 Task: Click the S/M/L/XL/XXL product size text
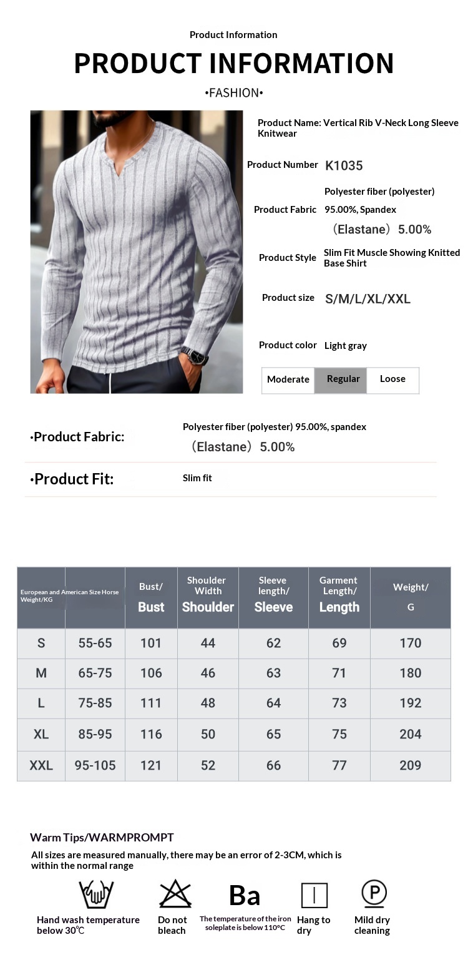pos(368,299)
